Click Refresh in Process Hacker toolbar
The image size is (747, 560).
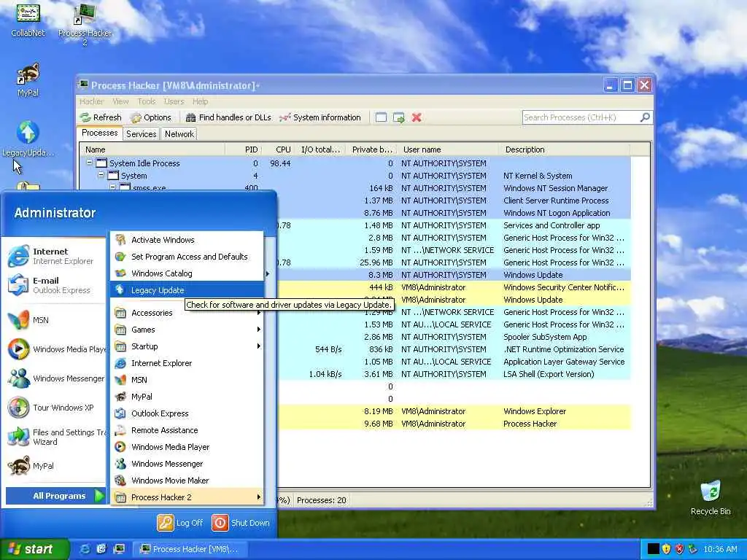(x=101, y=117)
